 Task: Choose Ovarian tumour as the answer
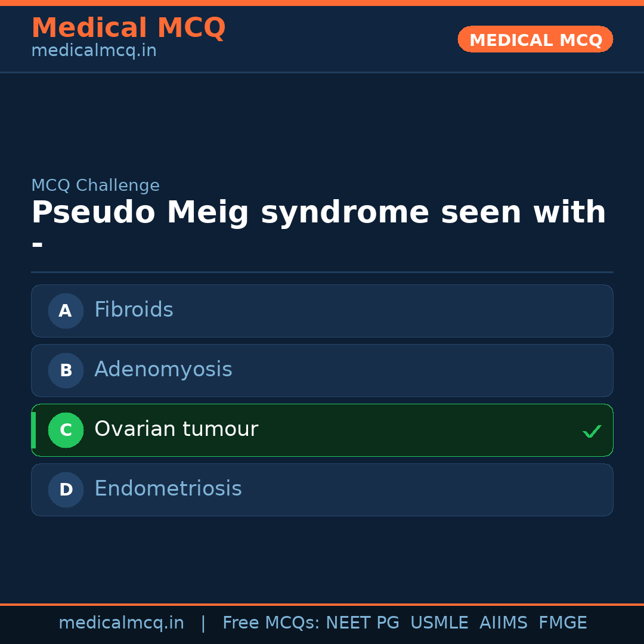click(x=322, y=430)
